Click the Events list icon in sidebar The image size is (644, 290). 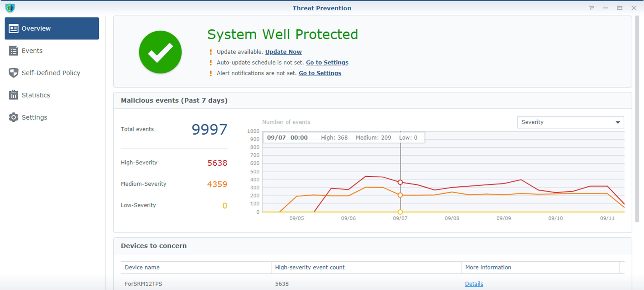[x=14, y=51]
